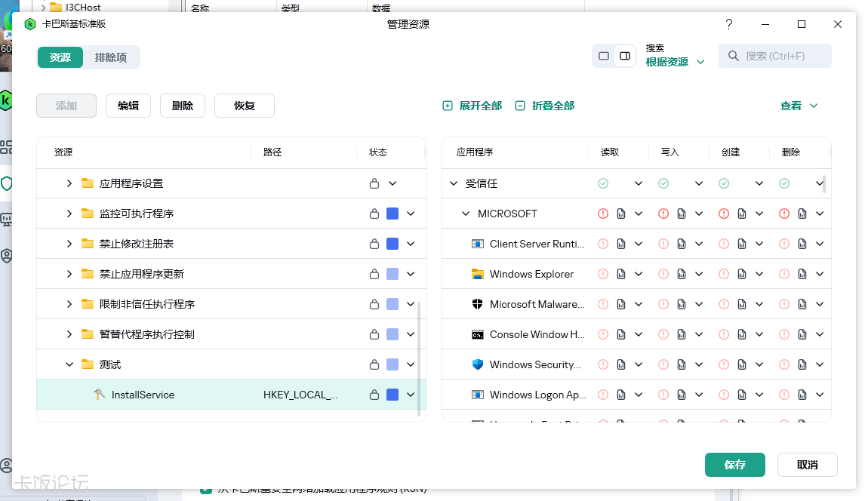Screen dimensions: 868x501
Task: Open status dropdown for 禁止修改注册表
Action: tap(411, 244)
